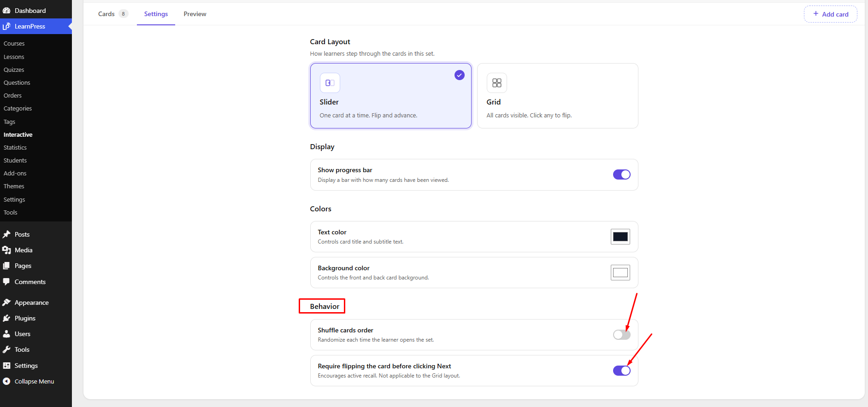The height and width of the screenshot is (407, 868).
Task: Click the LearnPress menu heading
Action: 36,26
